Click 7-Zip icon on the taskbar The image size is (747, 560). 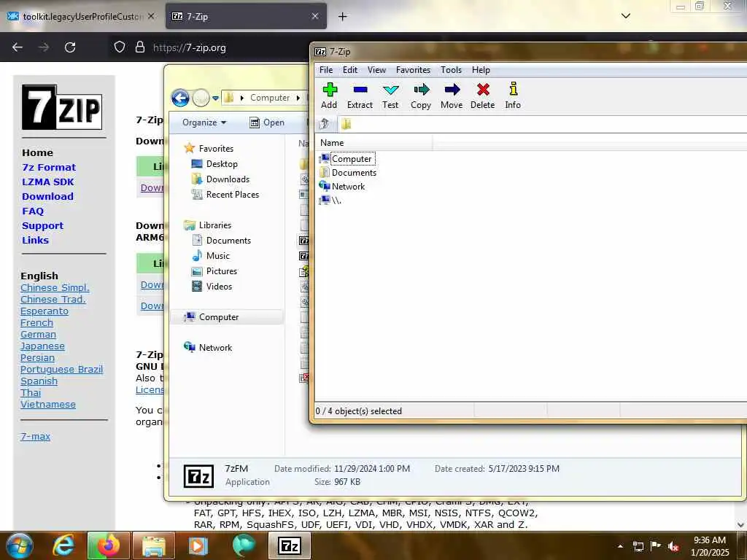[x=289, y=545]
